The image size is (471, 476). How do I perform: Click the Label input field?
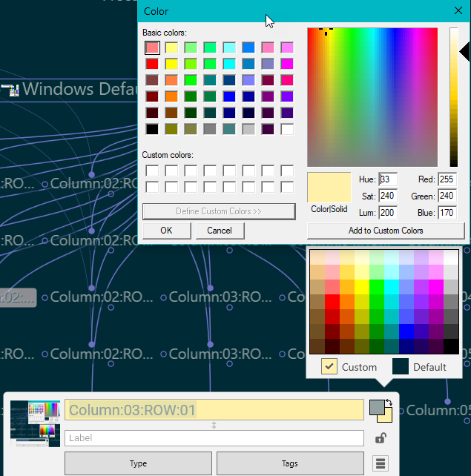pyautogui.click(x=214, y=437)
